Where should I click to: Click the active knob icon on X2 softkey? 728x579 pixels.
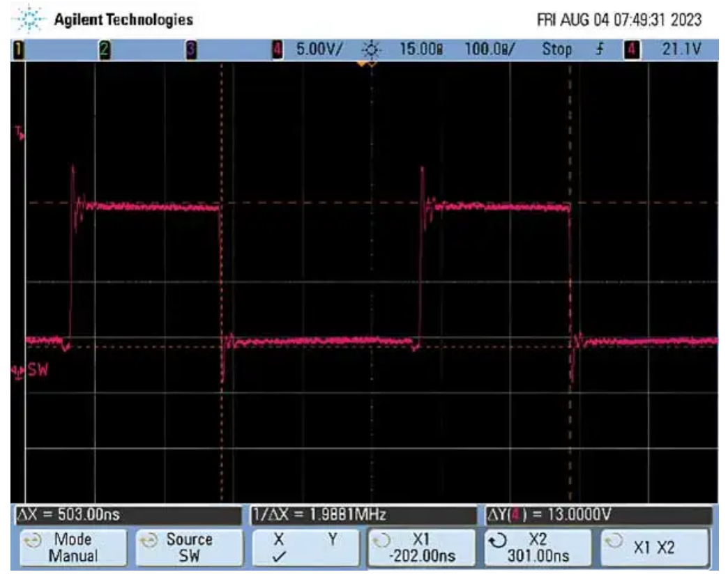pos(498,541)
